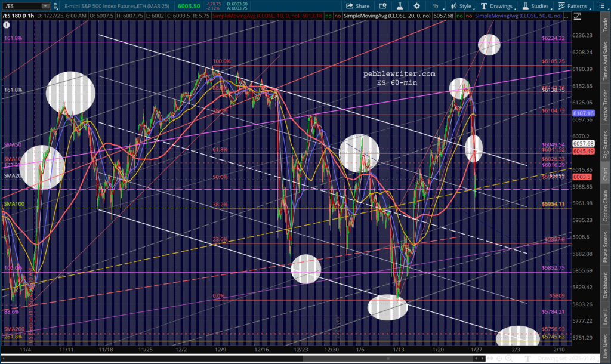Open chart settings gear icon

(x=416, y=6)
